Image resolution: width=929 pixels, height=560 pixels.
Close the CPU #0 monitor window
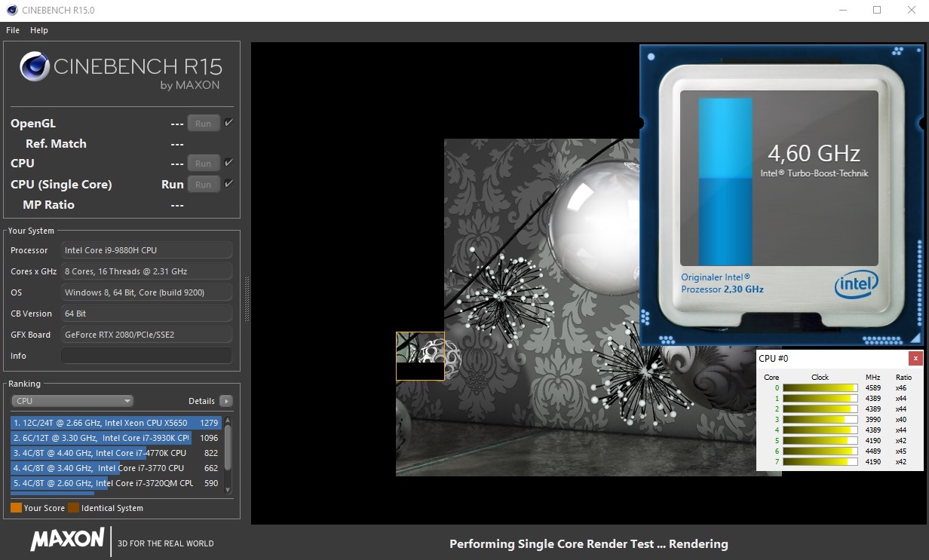click(x=915, y=358)
